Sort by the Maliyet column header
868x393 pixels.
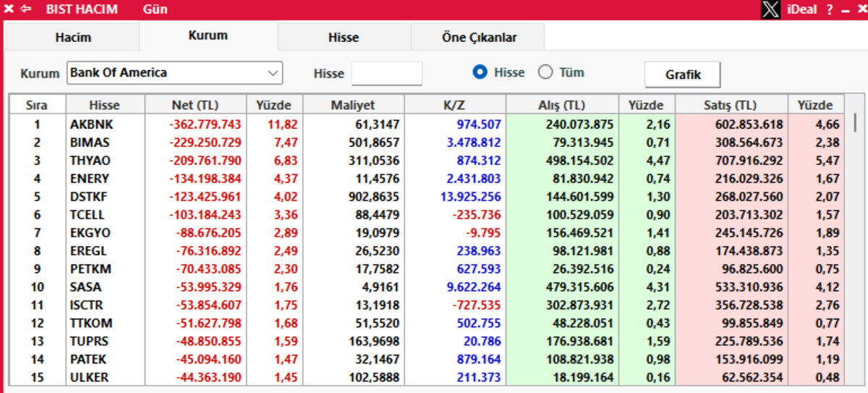353,105
